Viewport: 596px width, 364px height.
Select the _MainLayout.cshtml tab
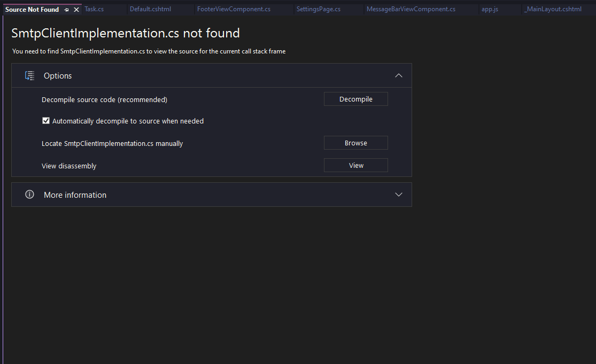553,10
